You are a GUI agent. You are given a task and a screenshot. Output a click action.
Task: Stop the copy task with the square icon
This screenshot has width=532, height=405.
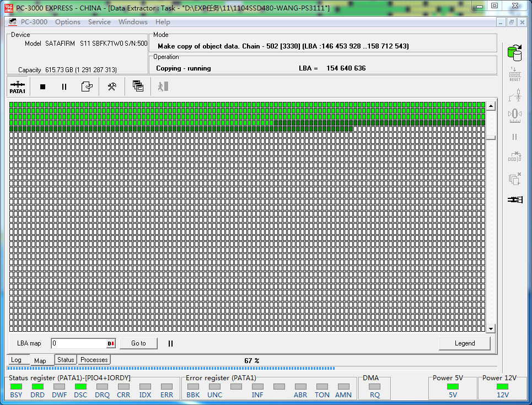pos(42,87)
